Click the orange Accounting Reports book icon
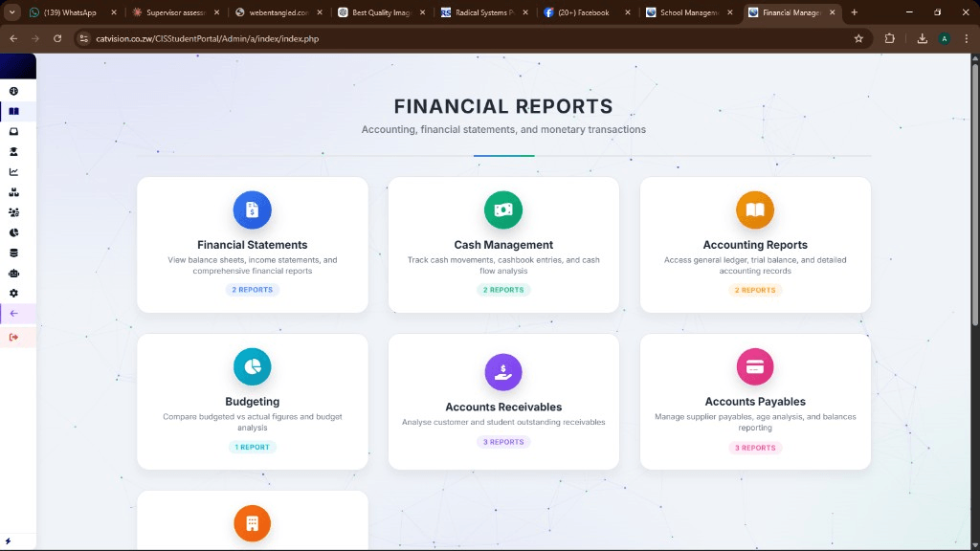This screenshot has width=980, height=551. click(755, 209)
